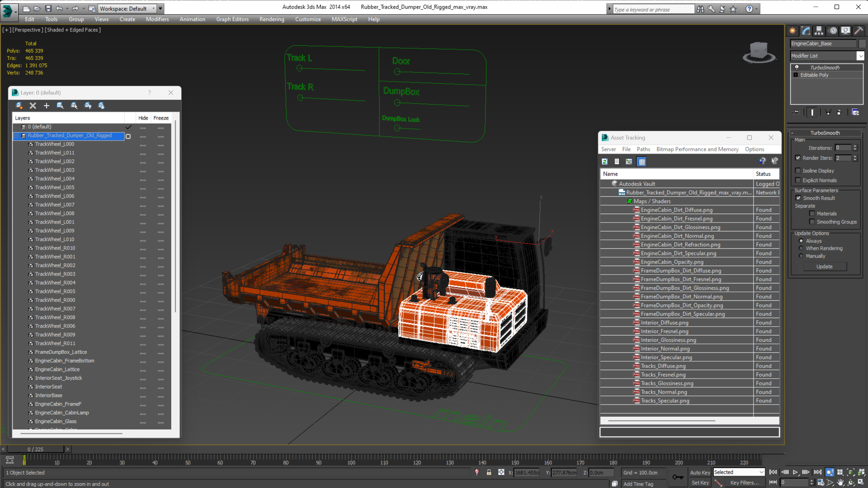The height and width of the screenshot is (488, 868).
Task: Open the Rendering menu
Action: click(272, 19)
